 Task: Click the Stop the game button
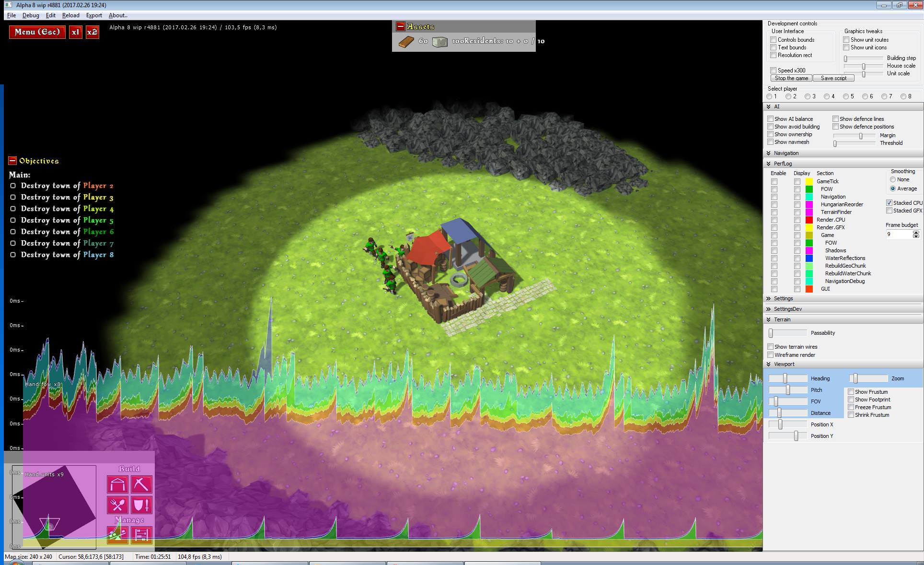tap(791, 78)
